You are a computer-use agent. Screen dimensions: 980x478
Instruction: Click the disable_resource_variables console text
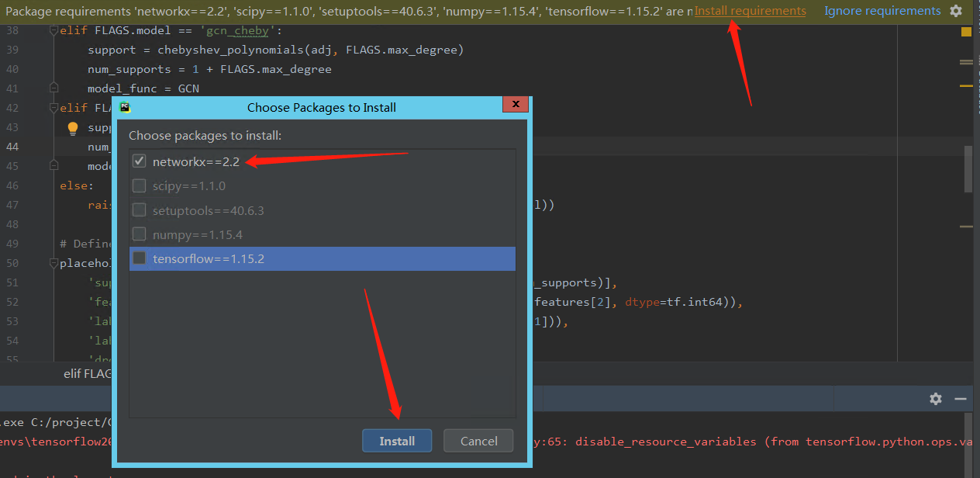tap(665, 442)
